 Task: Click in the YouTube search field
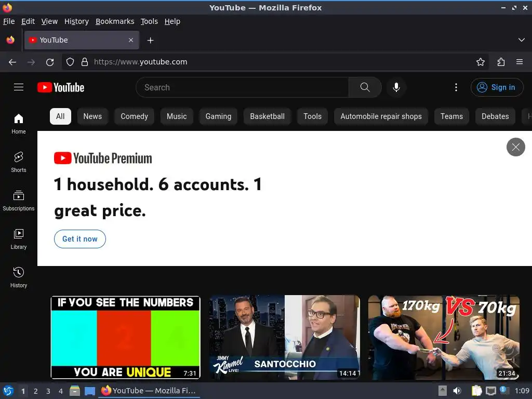[243, 87]
